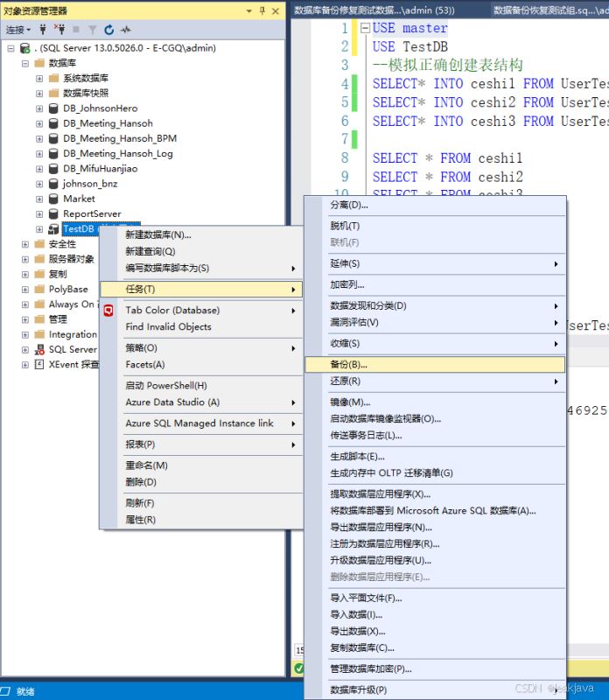609x700 pixels.
Task: Select Facets(A) in context menu
Action: (x=202, y=365)
